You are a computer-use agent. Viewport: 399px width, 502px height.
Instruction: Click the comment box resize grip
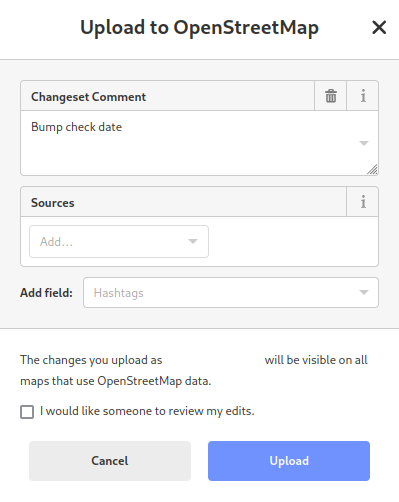coord(372,169)
